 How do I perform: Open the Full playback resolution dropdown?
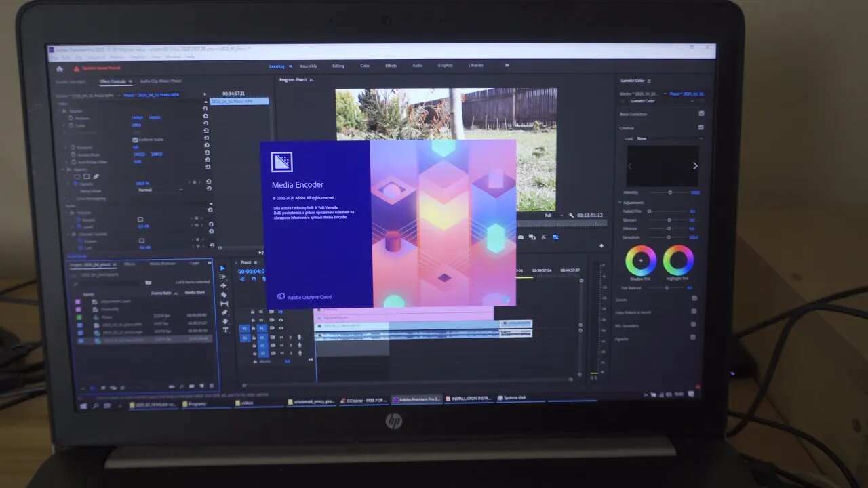(553, 216)
